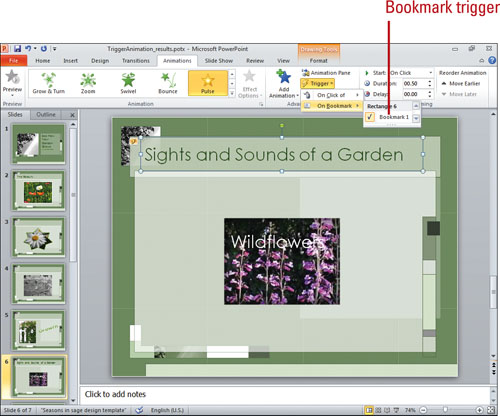Choose On Bookmark menu item

(332, 106)
